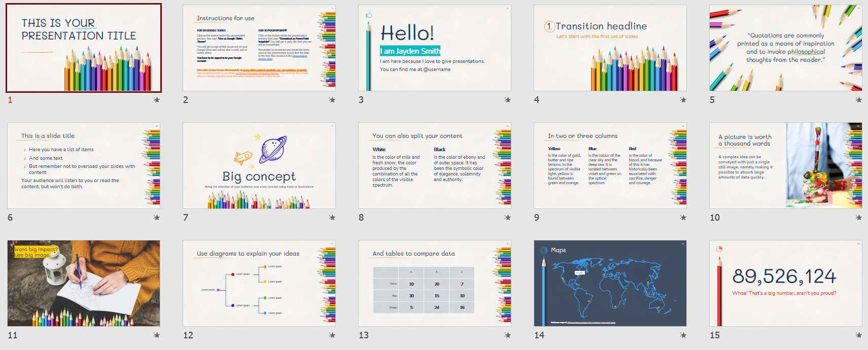Image resolution: width=868 pixels, height=350 pixels.
Task: Click the animation star icon under slide 5
Action: 859,100
